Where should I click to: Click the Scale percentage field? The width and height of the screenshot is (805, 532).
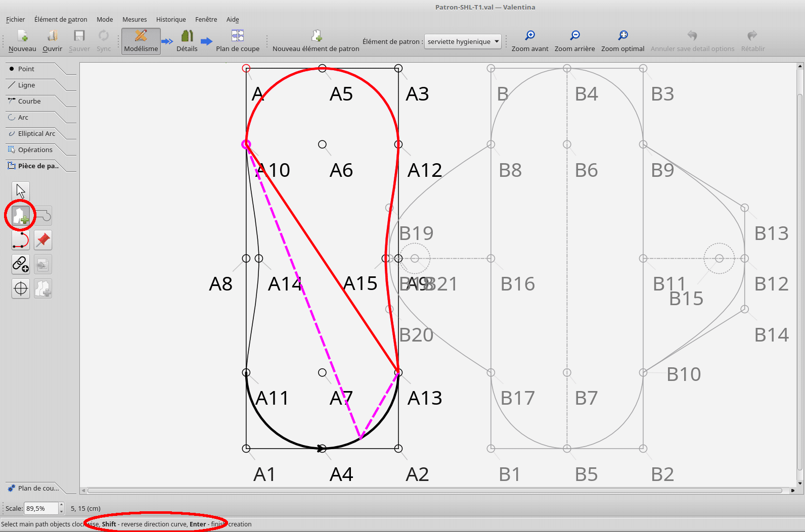(41, 508)
